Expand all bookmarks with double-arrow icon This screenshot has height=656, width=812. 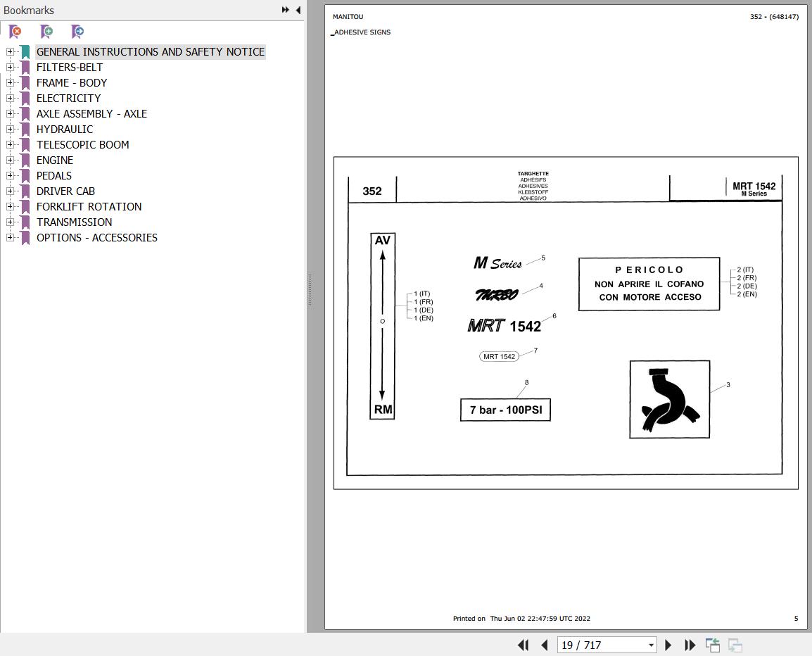point(286,10)
